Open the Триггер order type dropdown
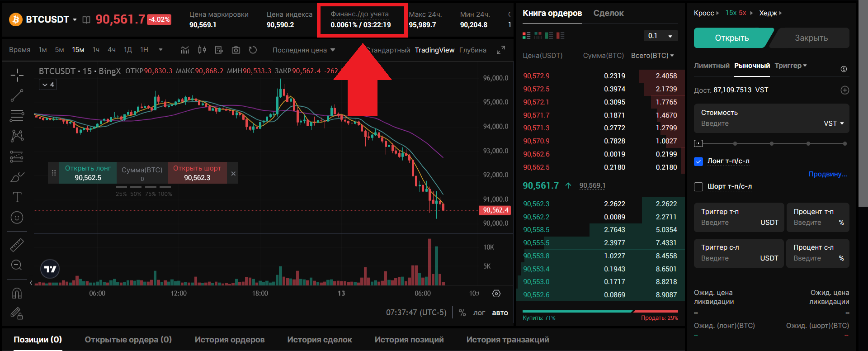This screenshot has width=868, height=351. 791,66
